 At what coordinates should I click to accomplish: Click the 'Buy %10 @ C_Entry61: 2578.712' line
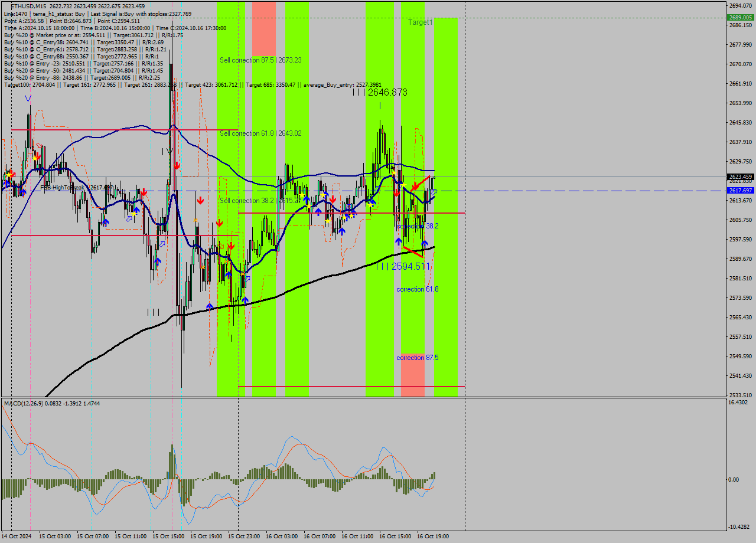[x=85, y=49]
